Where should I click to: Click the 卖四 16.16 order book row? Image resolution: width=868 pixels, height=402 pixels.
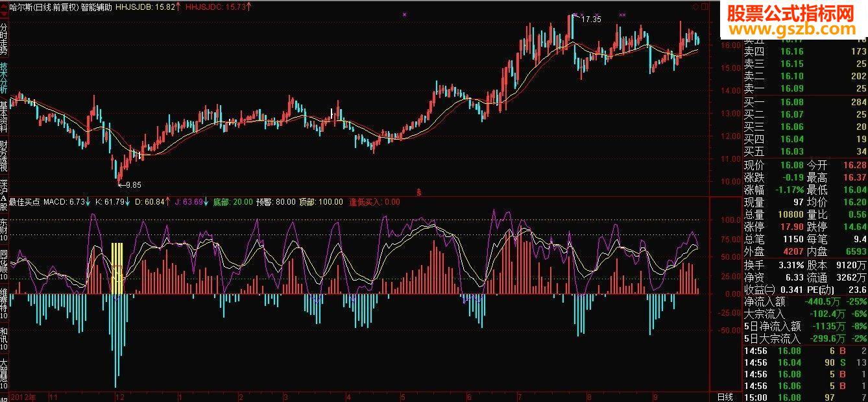(x=805, y=51)
